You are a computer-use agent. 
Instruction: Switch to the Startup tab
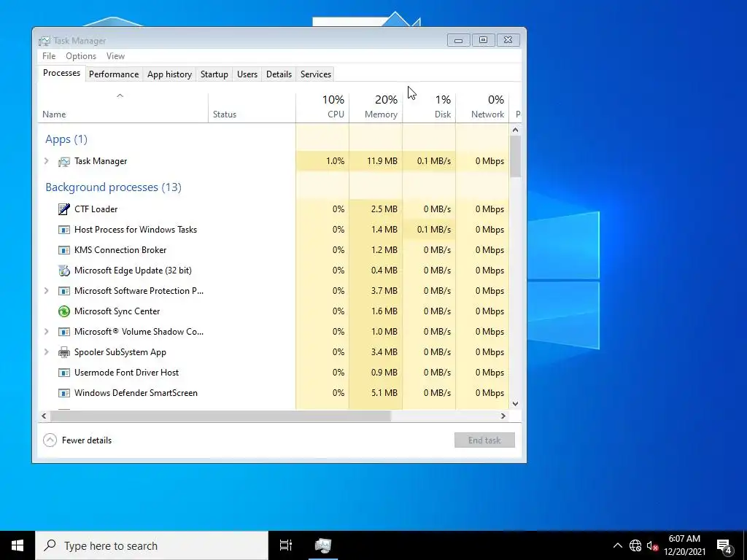214,74
